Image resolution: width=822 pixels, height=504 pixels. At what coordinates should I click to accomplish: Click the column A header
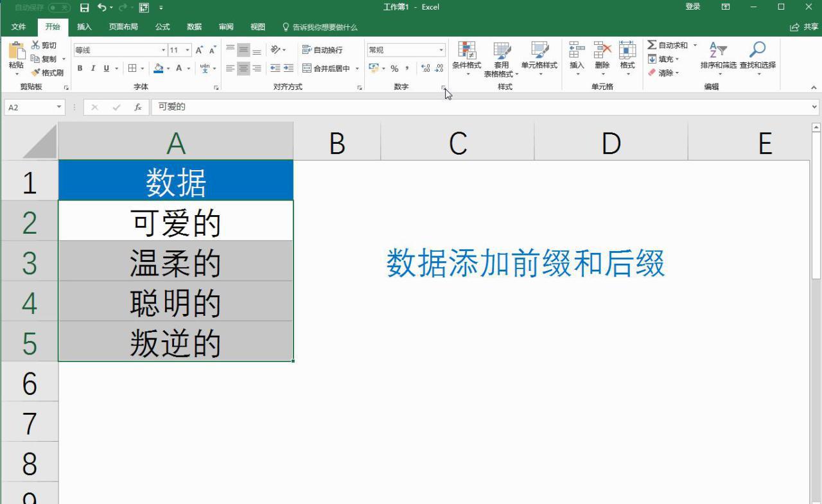175,142
